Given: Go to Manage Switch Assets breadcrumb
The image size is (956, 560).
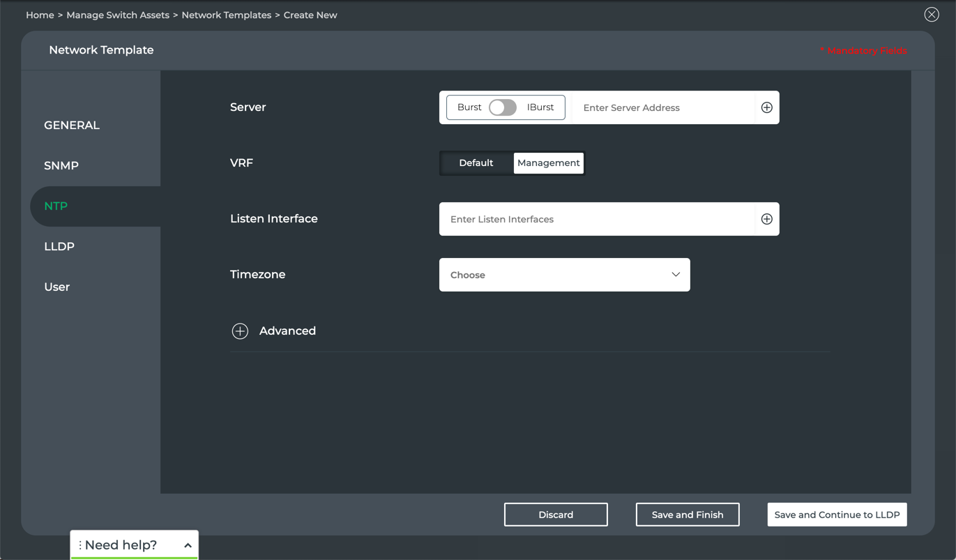Looking at the screenshot, I should (118, 15).
